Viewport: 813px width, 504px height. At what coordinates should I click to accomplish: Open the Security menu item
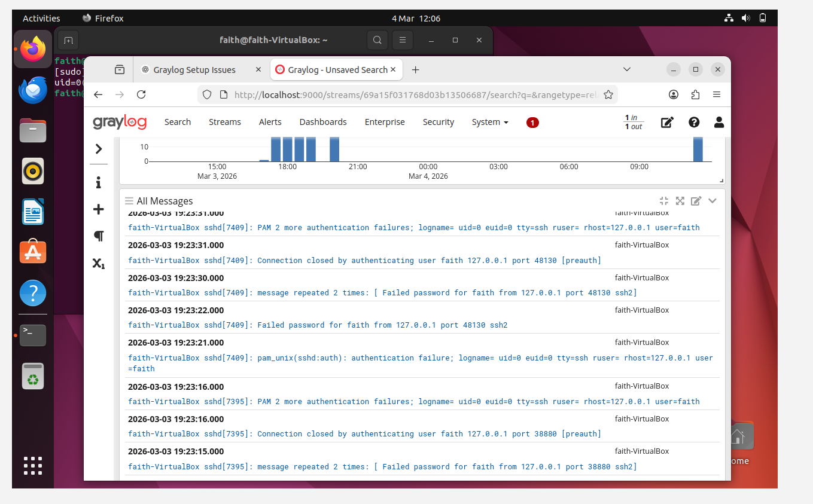point(439,122)
